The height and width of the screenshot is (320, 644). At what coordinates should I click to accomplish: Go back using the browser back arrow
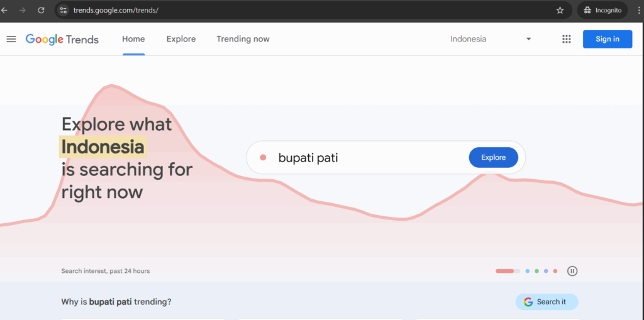click(4, 10)
